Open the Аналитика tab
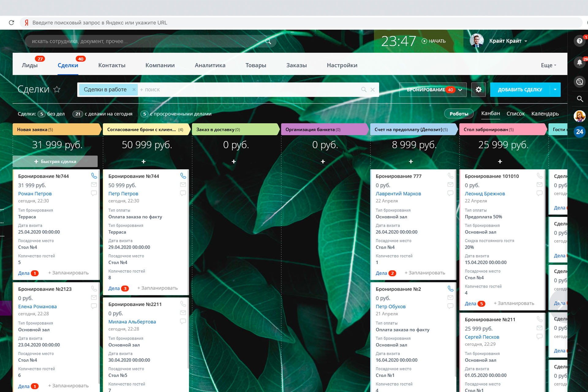 (210, 65)
